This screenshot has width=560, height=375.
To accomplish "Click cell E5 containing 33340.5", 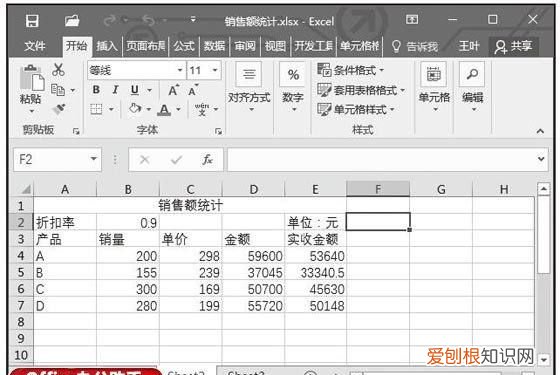I will [x=316, y=272].
